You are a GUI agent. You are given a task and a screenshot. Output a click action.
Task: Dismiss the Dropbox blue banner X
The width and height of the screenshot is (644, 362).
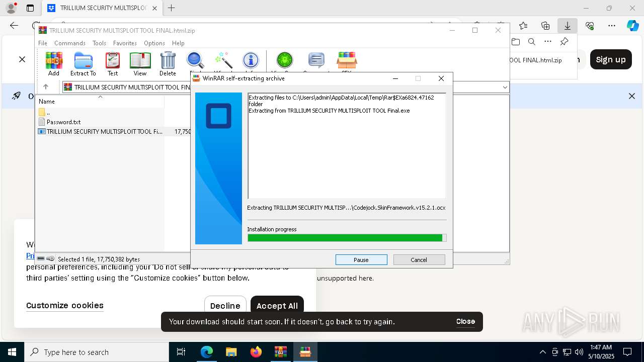(x=632, y=96)
